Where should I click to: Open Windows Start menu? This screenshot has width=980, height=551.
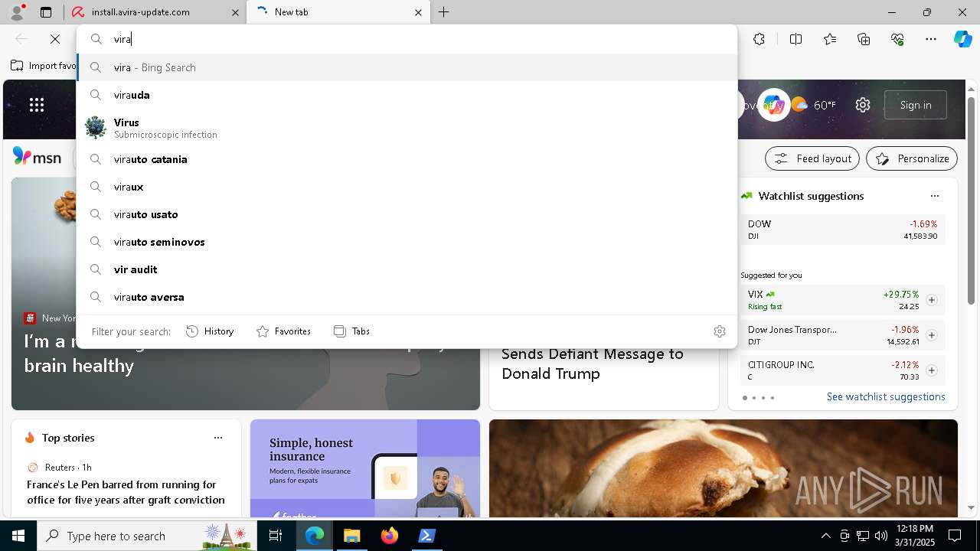pos(18,536)
